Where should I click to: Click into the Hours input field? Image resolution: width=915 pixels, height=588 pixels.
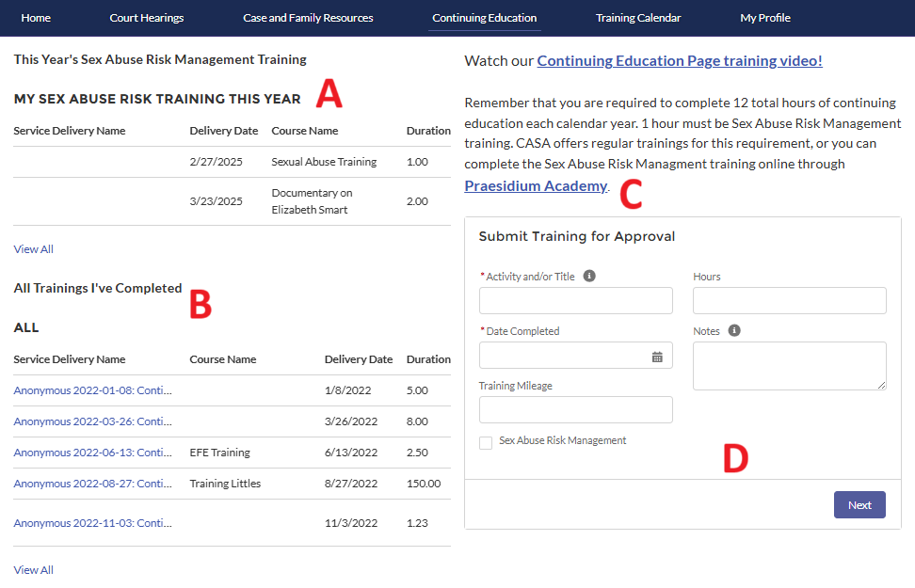click(x=789, y=301)
